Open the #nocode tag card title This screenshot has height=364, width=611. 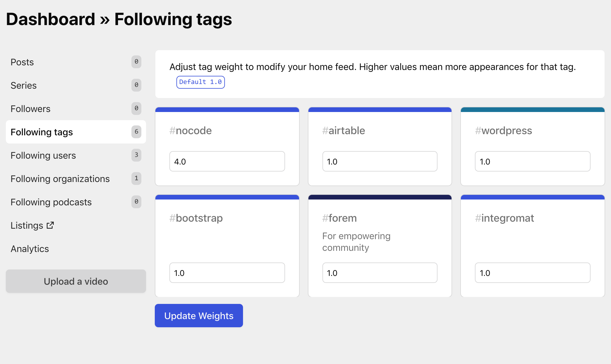(190, 130)
